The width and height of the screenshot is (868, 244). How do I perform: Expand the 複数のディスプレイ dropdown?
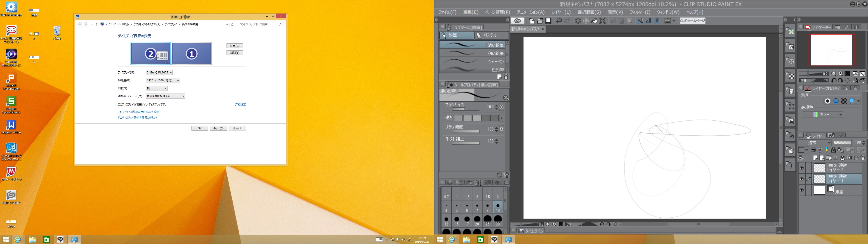165,96
